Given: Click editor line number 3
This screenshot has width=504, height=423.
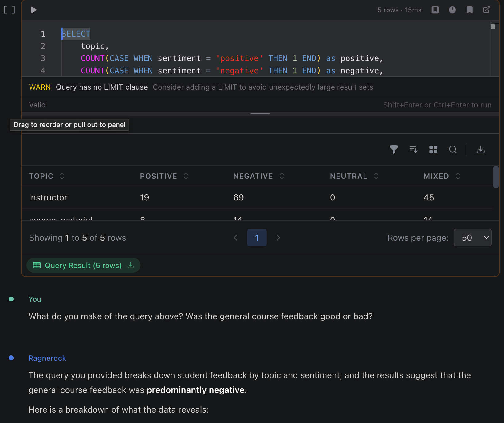Looking at the screenshot, I should tap(43, 58).
